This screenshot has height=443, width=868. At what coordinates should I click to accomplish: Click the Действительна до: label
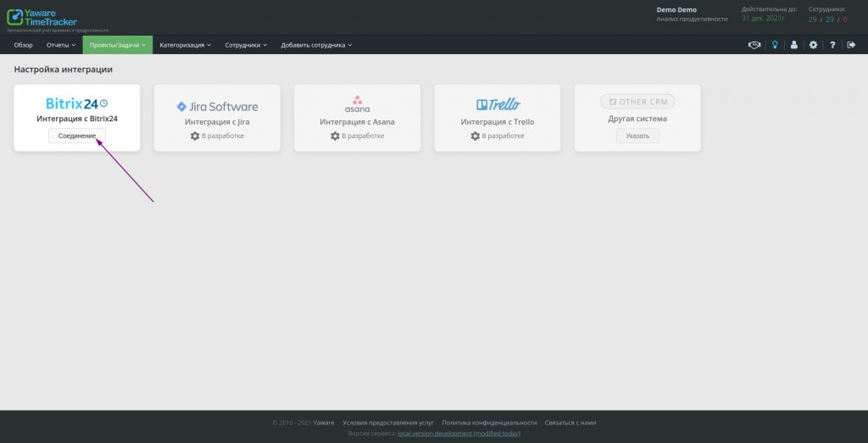point(770,9)
